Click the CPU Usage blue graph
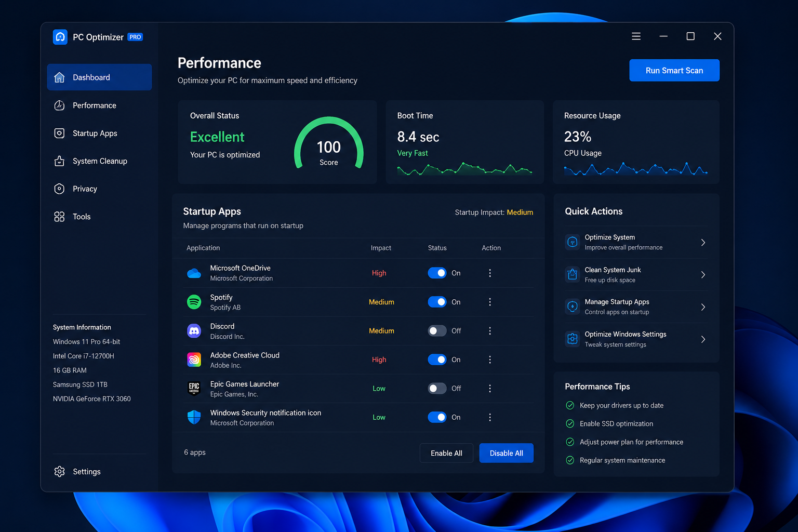The width and height of the screenshot is (798, 532). (x=636, y=168)
